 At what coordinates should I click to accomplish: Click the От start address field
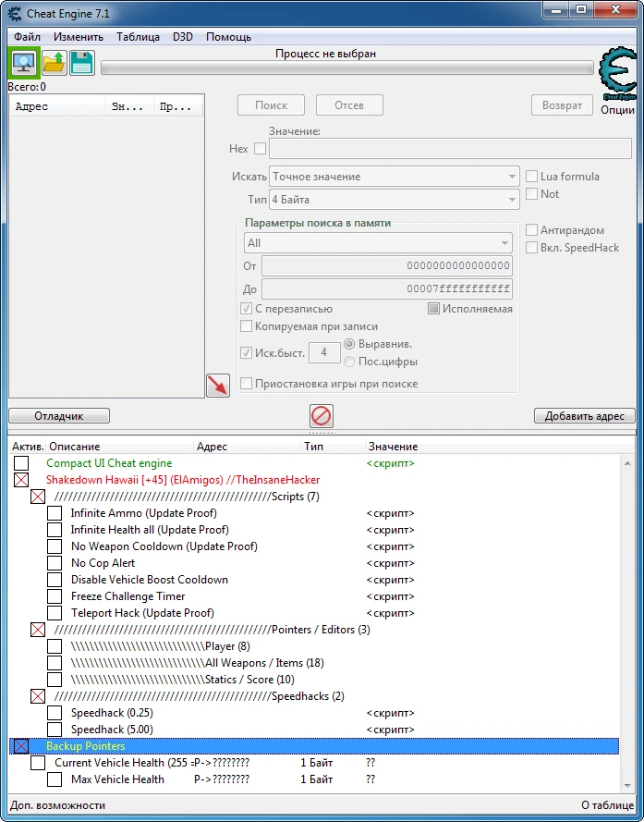[387, 265]
